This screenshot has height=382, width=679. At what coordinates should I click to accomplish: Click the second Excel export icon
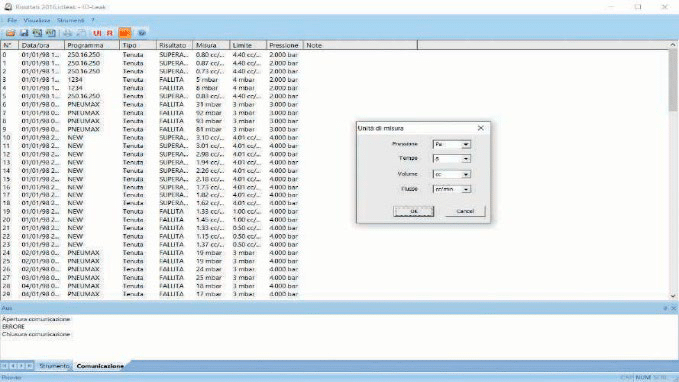(51, 33)
